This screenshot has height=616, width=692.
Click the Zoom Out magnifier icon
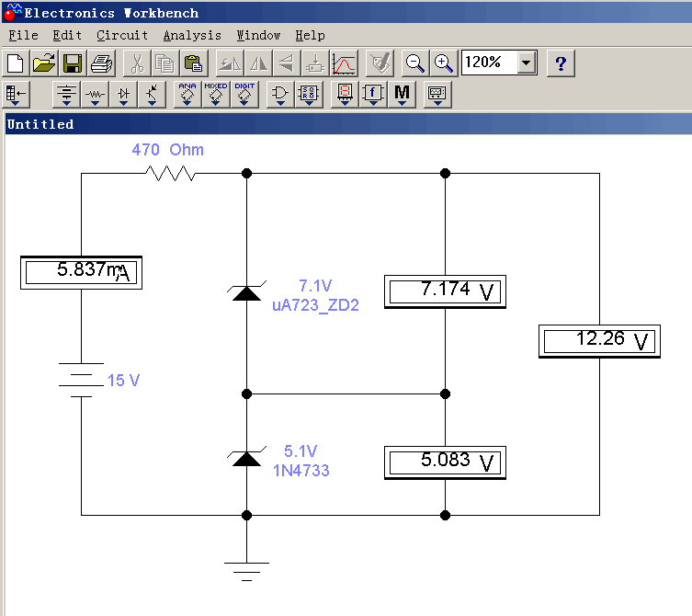tap(415, 63)
